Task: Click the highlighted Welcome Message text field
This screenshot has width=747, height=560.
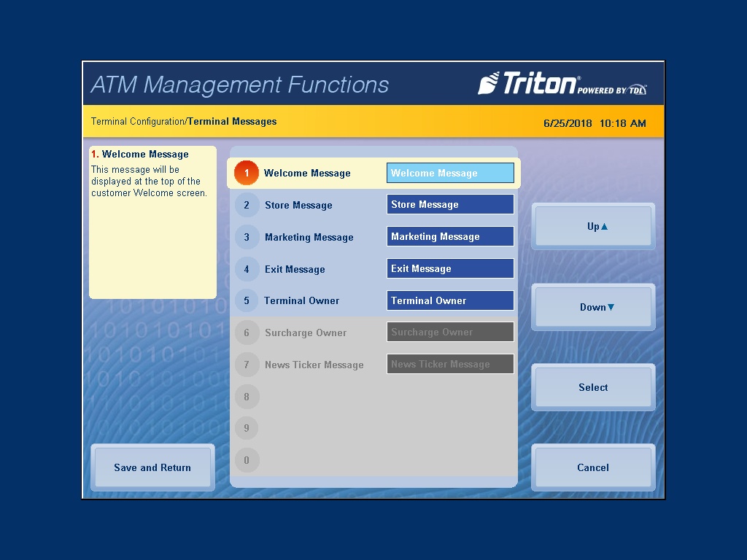Action: [x=450, y=173]
